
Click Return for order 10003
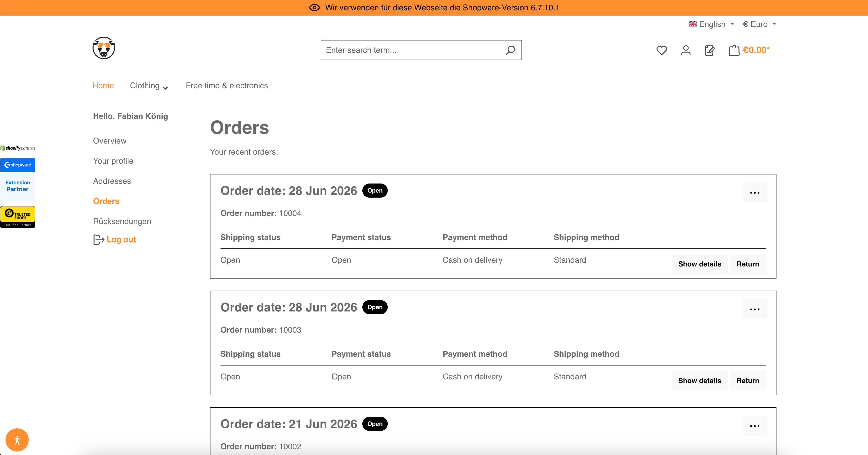(748, 380)
